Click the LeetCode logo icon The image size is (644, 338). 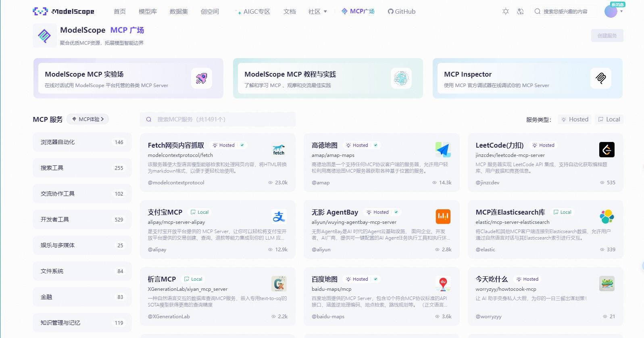pos(607,150)
